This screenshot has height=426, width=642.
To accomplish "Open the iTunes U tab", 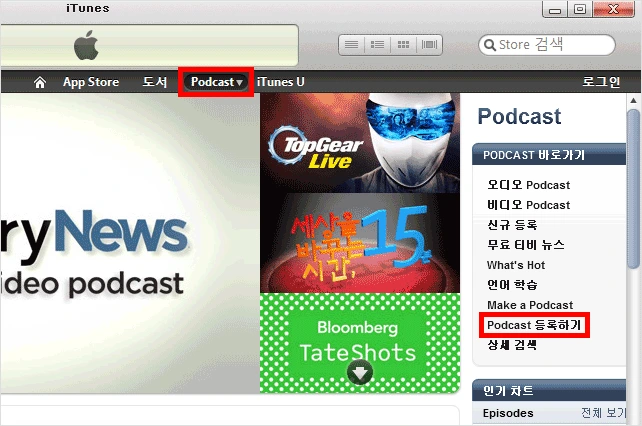I will click(x=280, y=82).
